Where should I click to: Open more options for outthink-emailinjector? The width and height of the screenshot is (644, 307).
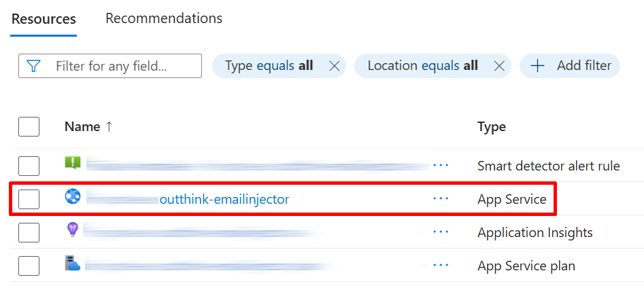tap(441, 199)
